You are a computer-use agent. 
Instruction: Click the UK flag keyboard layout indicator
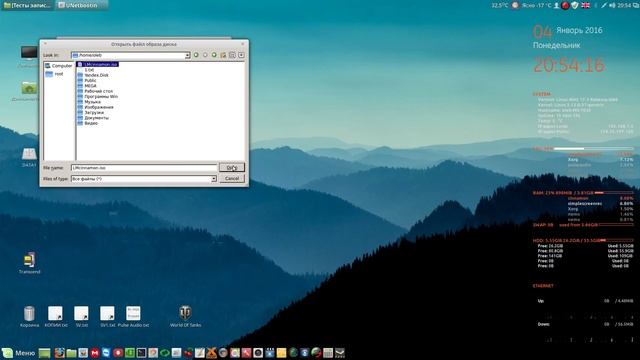point(585,5)
